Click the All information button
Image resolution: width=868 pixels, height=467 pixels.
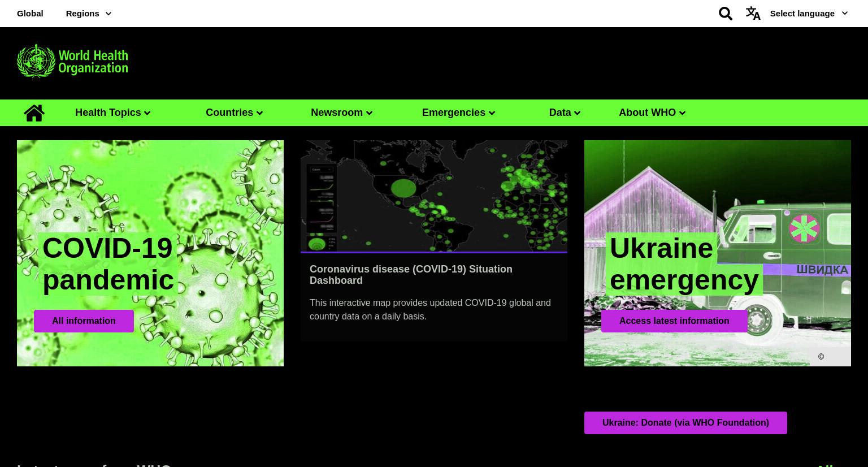pyautogui.click(x=84, y=321)
